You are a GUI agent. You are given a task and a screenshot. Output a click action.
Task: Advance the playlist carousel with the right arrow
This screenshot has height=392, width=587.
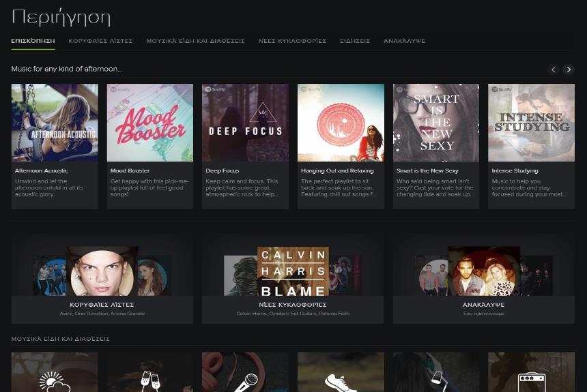tap(569, 70)
